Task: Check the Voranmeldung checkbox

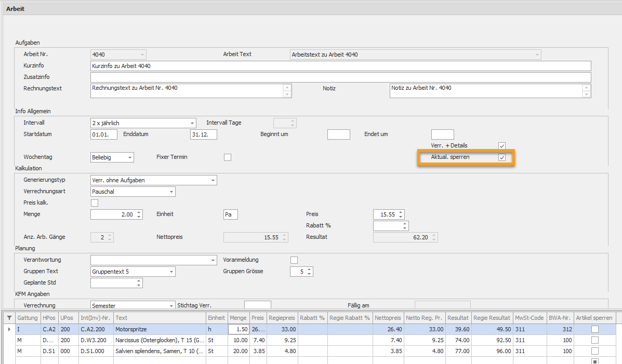Action: [294, 260]
